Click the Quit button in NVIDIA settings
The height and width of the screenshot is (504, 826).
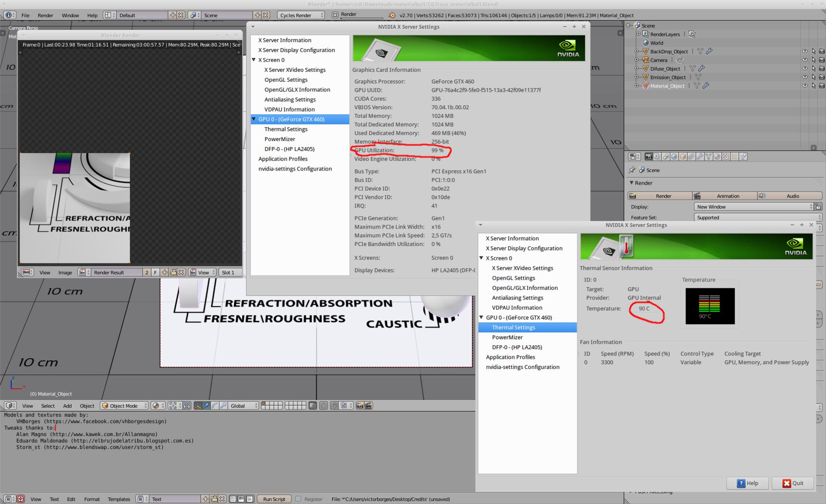[793, 483]
